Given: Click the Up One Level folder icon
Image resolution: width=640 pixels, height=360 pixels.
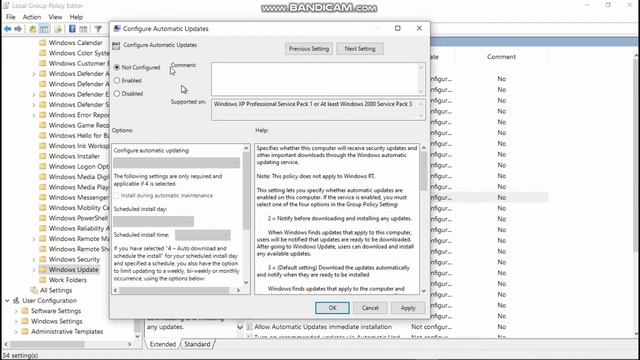Looking at the screenshot, I should [x=32, y=29].
